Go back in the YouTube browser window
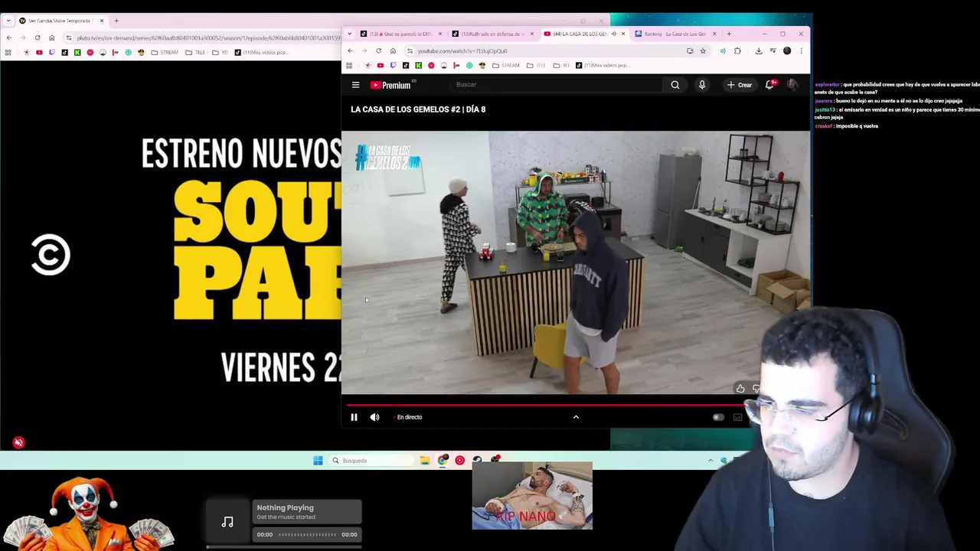 (x=350, y=51)
